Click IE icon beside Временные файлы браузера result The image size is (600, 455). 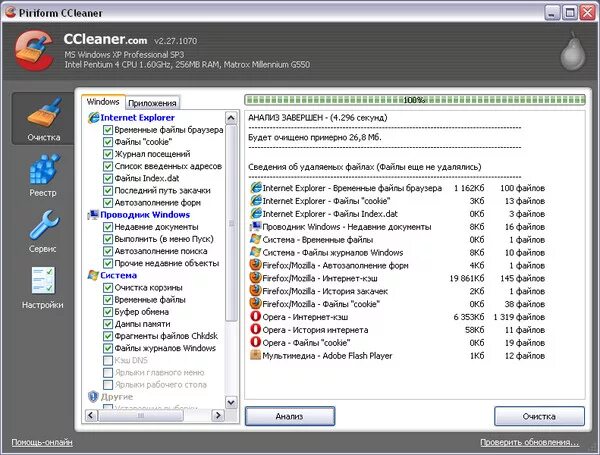pyautogui.click(x=256, y=188)
